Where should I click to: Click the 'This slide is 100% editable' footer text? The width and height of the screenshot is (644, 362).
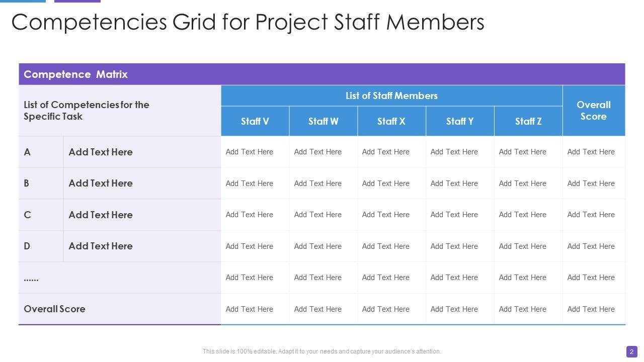click(322, 351)
